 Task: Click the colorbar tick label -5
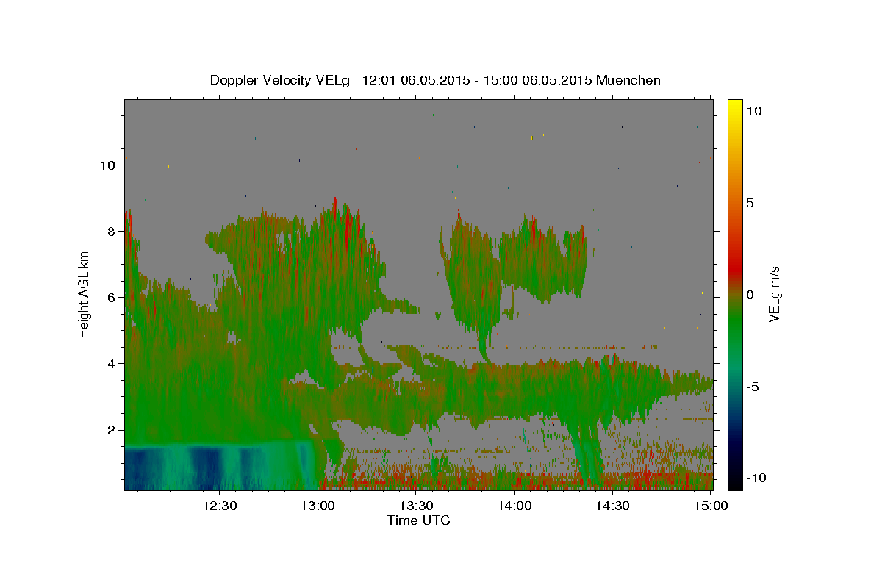753,387
